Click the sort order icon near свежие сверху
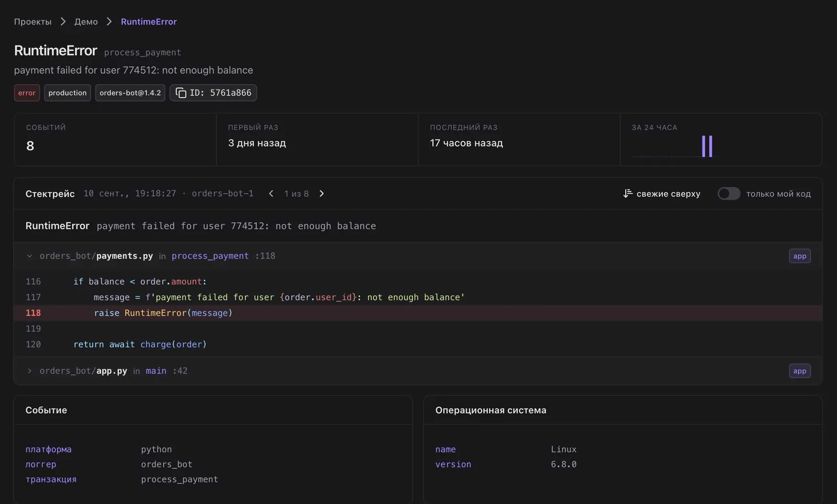This screenshot has width=837, height=504. 628,193
